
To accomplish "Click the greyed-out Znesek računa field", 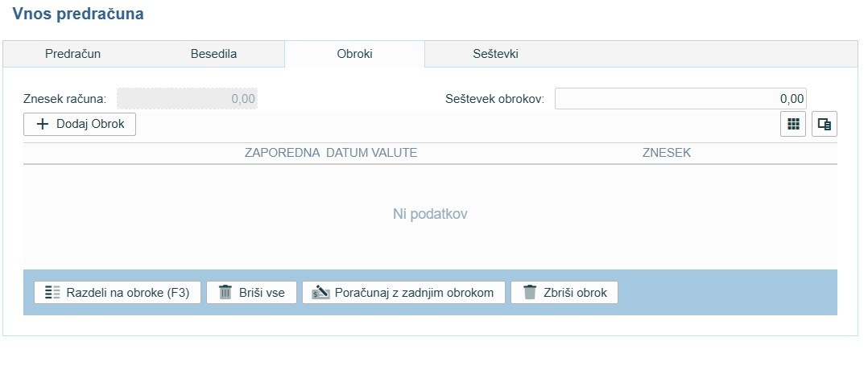I will point(187,98).
